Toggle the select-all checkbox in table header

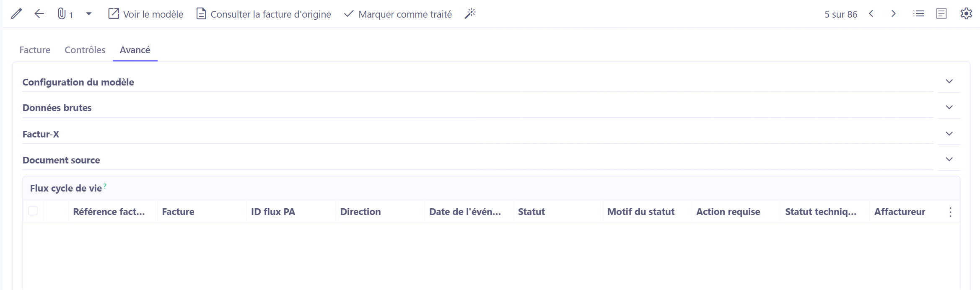coord(33,211)
